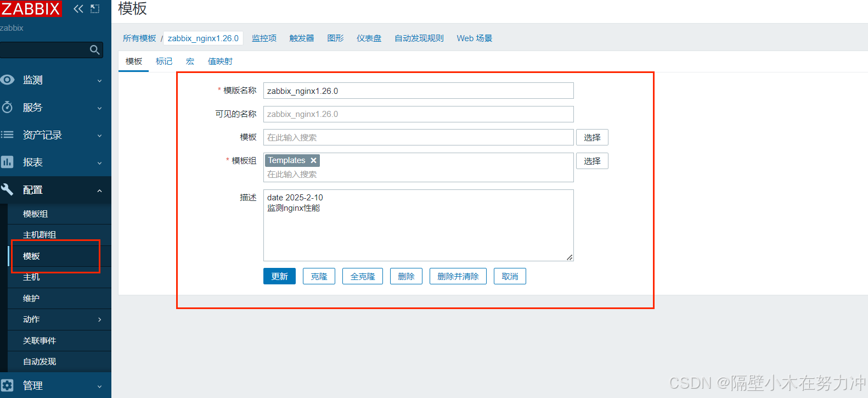Expand the 动作 submenu arrow
The width and height of the screenshot is (868, 398).
[x=99, y=319]
